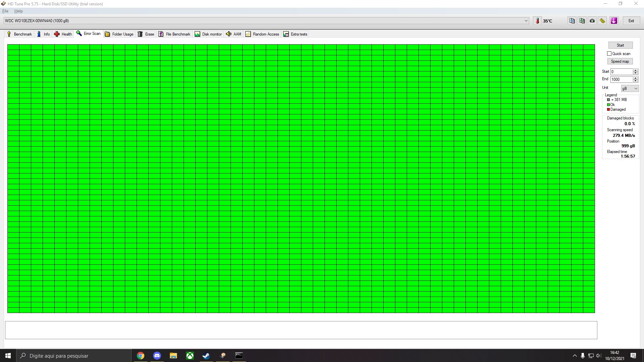The width and height of the screenshot is (644, 362).
Task: Click the empty error log box
Action: click(301, 330)
